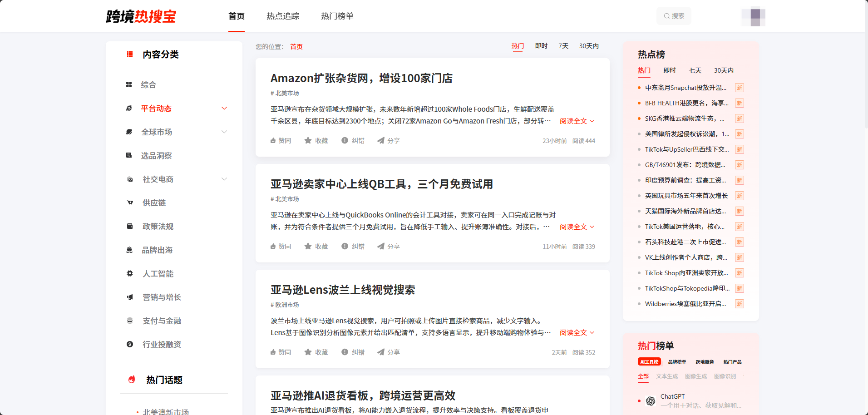Viewport: 868px width, 415px height.
Task: Click the share icon on Amazon grocery article
Action: (x=381, y=141)
